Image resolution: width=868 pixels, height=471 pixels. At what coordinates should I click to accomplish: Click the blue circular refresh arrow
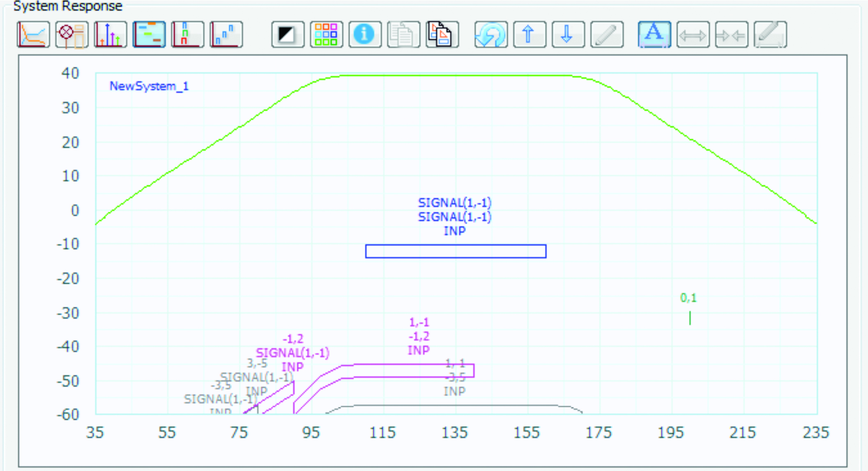coord(490,35)
